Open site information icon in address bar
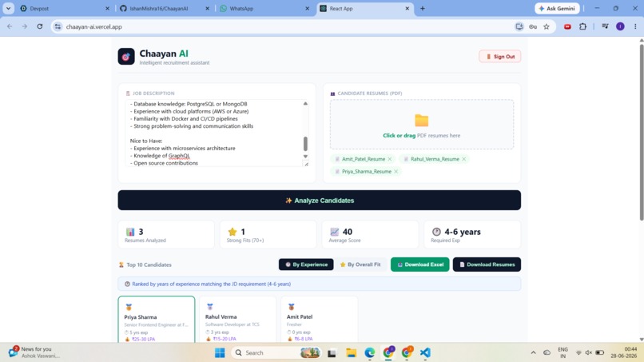This screenshot has height=362, width=644. pyautogui.click(x=58, y=26)
